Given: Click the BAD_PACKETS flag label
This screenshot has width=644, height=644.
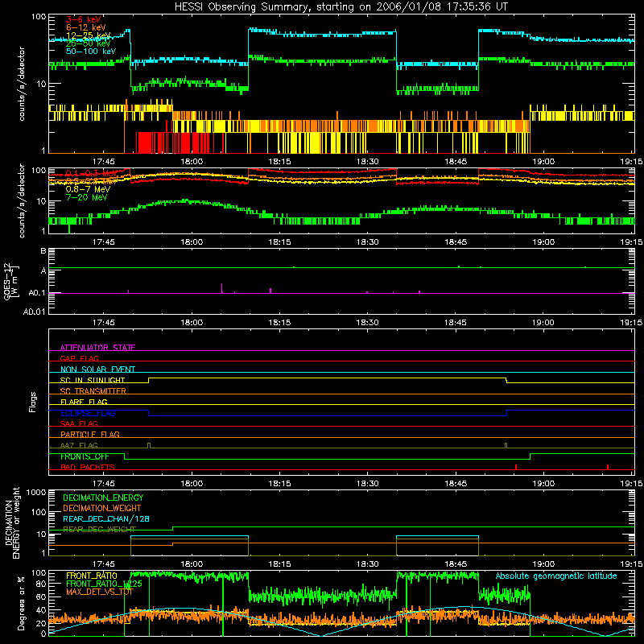Looking at the screenshot, I should (x=88, y=467).
